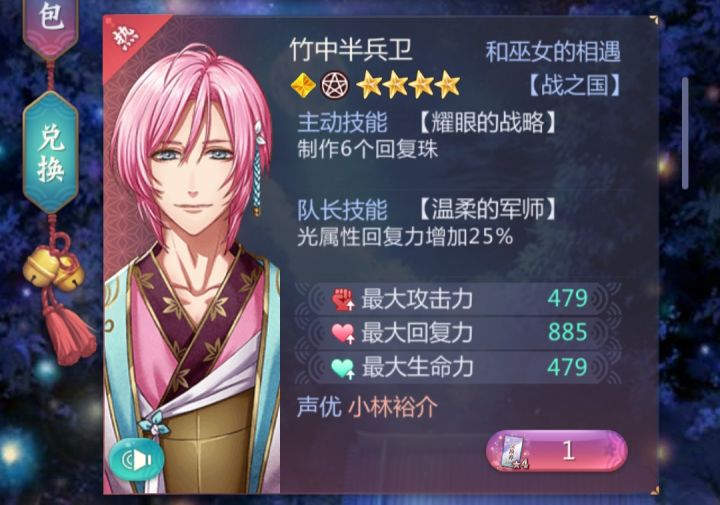Viewport: 720px width, 505px height.
Task: Click the active skill 【耀眼的战略】 title
Action: pos(488,123)
